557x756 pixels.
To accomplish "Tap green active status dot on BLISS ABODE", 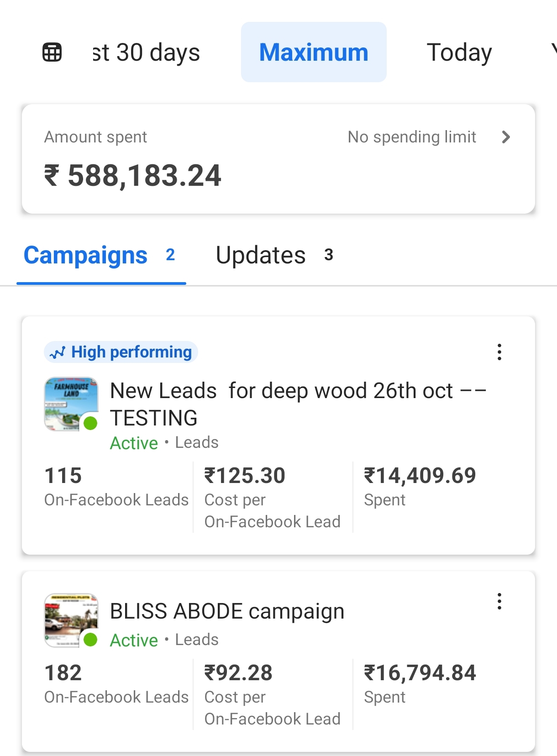I will coord(90,640).
